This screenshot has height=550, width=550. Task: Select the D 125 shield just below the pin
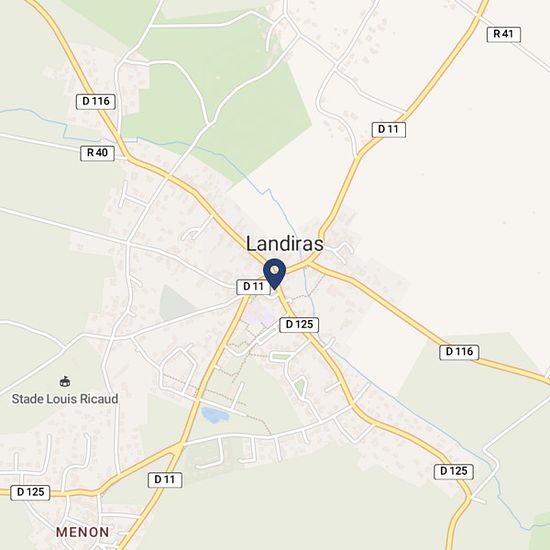(x=299, y=325)
